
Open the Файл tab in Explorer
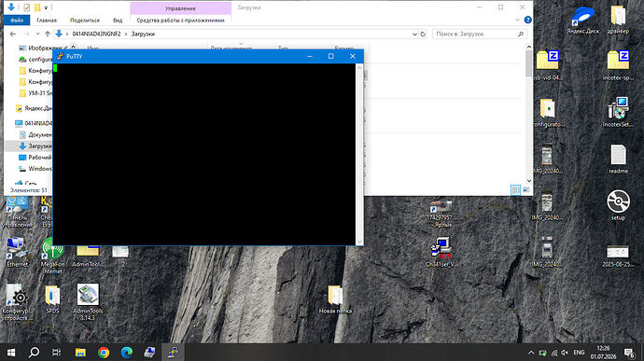pos(17,21)
